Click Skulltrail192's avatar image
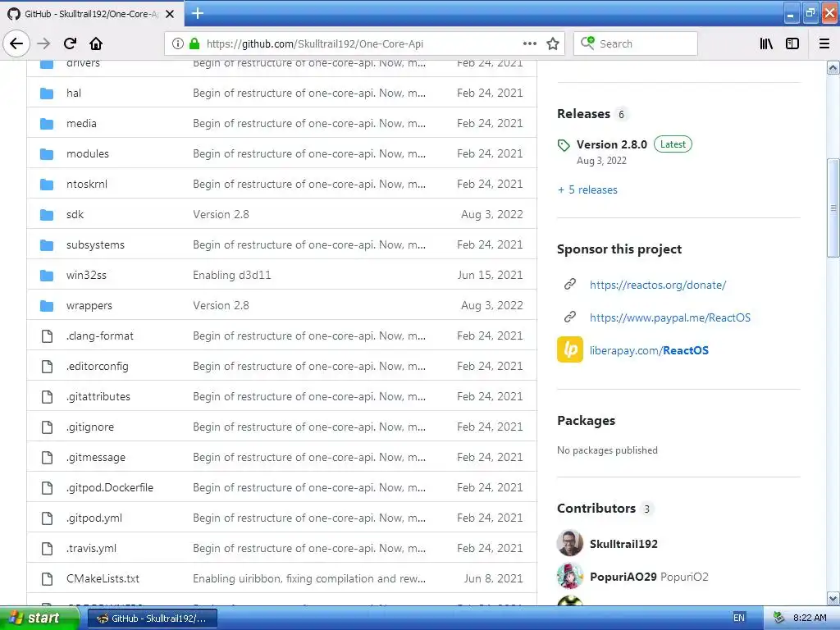840x630 pixels. (570, 543)
